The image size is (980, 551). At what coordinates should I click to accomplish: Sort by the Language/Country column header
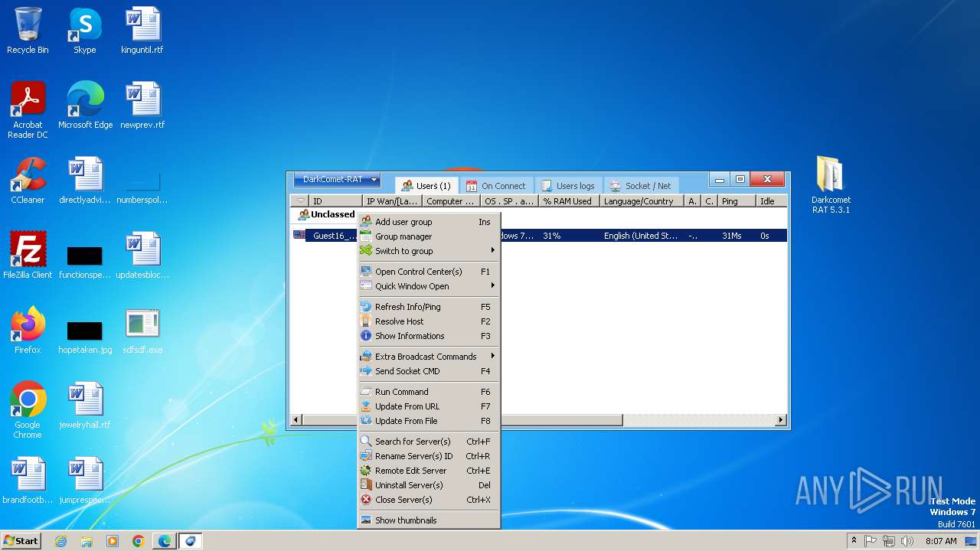tap(642, 201)
